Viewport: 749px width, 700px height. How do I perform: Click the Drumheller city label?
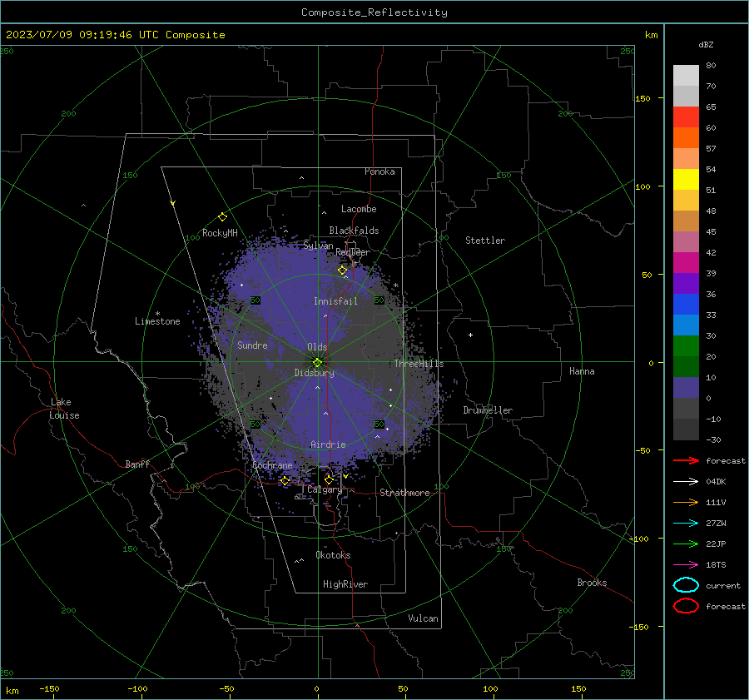[488, 410]
